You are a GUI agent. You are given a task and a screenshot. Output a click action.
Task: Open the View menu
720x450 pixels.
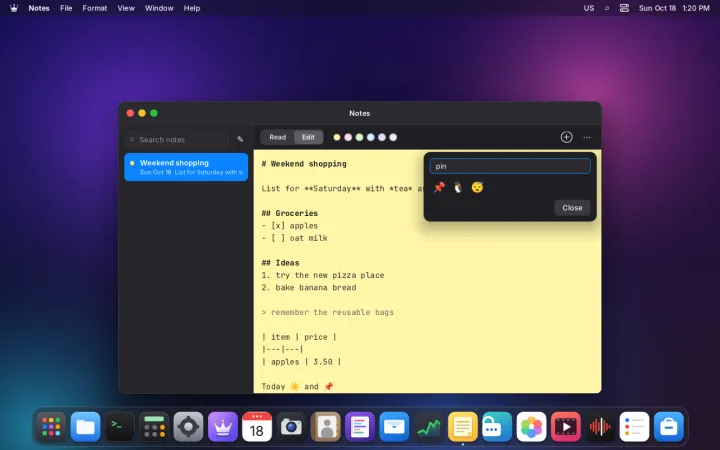(x=126, y=8)
